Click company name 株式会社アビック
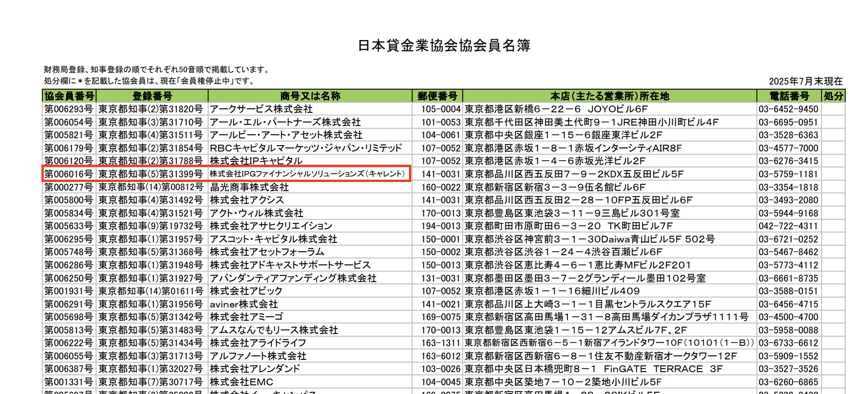 (x=246, y=291)
